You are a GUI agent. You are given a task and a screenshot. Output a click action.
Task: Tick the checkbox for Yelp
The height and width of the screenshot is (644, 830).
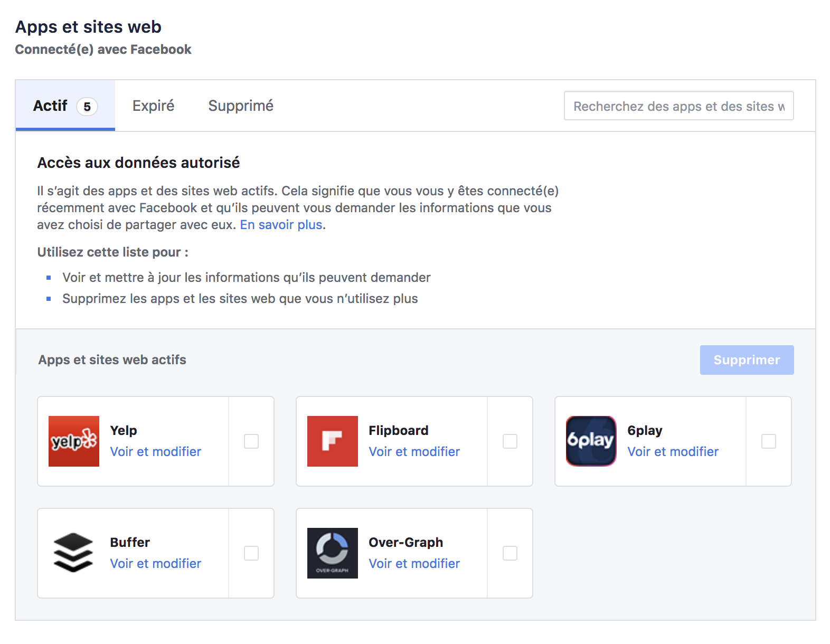(x=251, y=441)
